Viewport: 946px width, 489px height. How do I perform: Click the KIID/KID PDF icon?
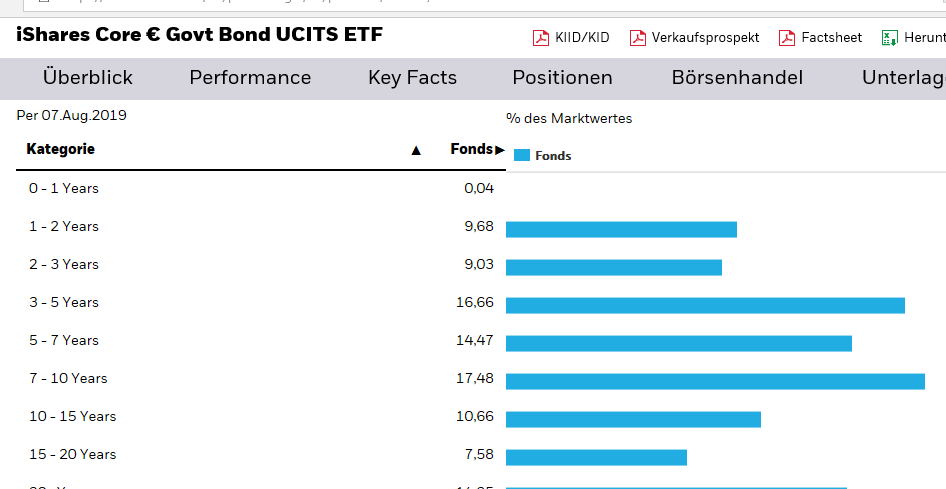pyautogui.click(x=541, y=38)
